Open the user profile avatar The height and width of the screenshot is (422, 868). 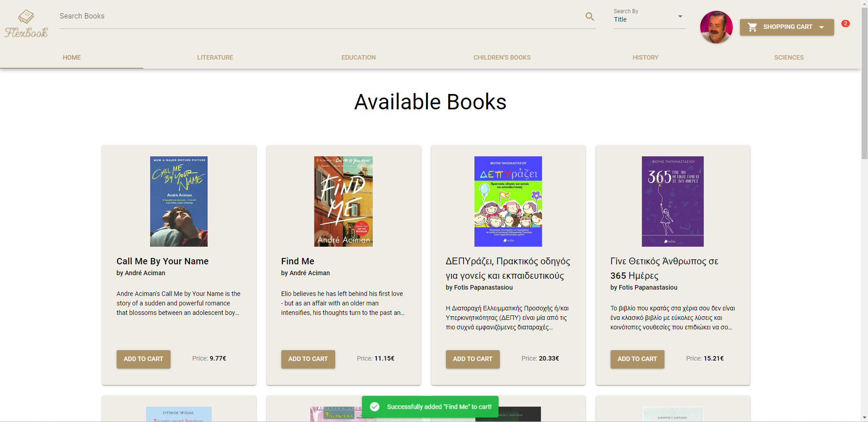tap(716, 27)
